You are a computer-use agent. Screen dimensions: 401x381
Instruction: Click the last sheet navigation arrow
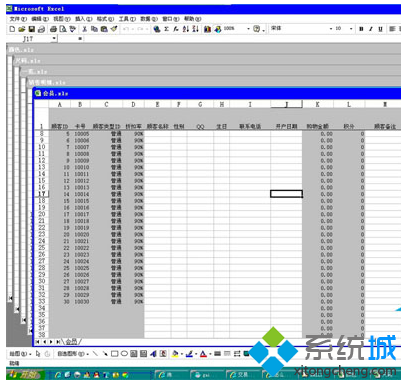(58, 342)
